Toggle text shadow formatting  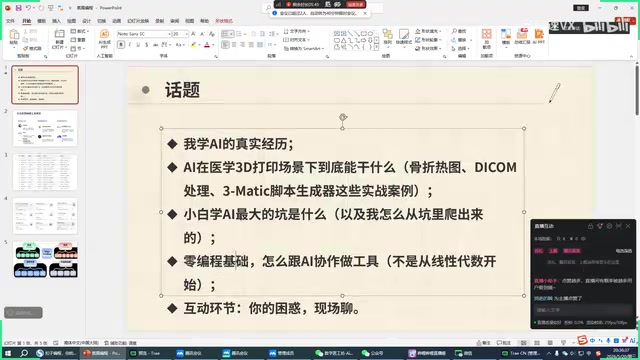coord(147,44)
